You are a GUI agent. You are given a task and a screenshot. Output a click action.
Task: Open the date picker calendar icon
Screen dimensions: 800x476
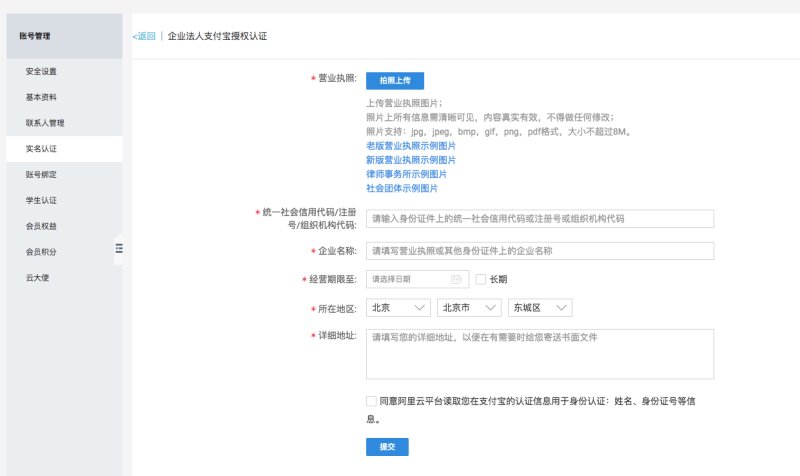coord(456,279)
